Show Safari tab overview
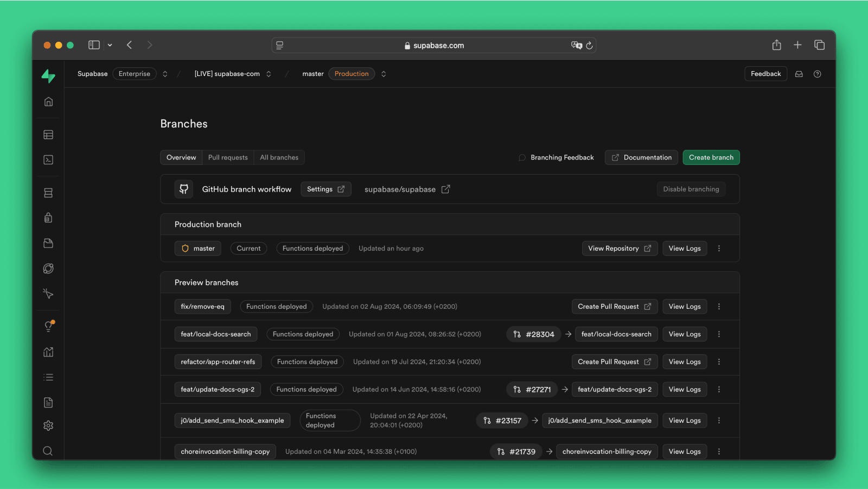 [819, 45]
